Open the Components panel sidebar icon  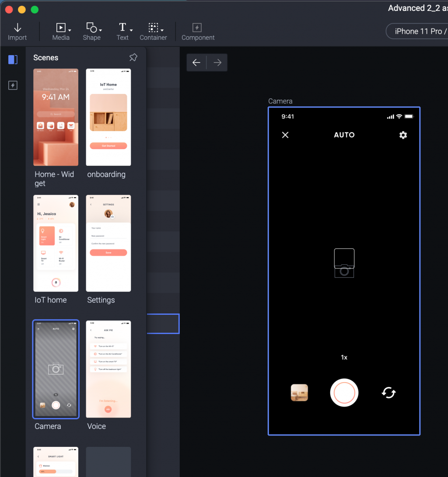13,85
